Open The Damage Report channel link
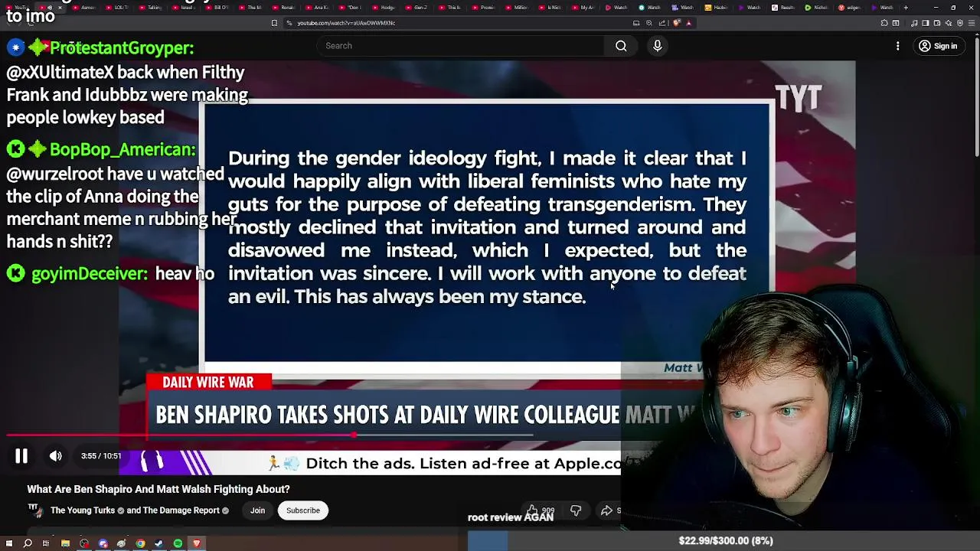Screen dimensions: 980x551 [181, 510]
